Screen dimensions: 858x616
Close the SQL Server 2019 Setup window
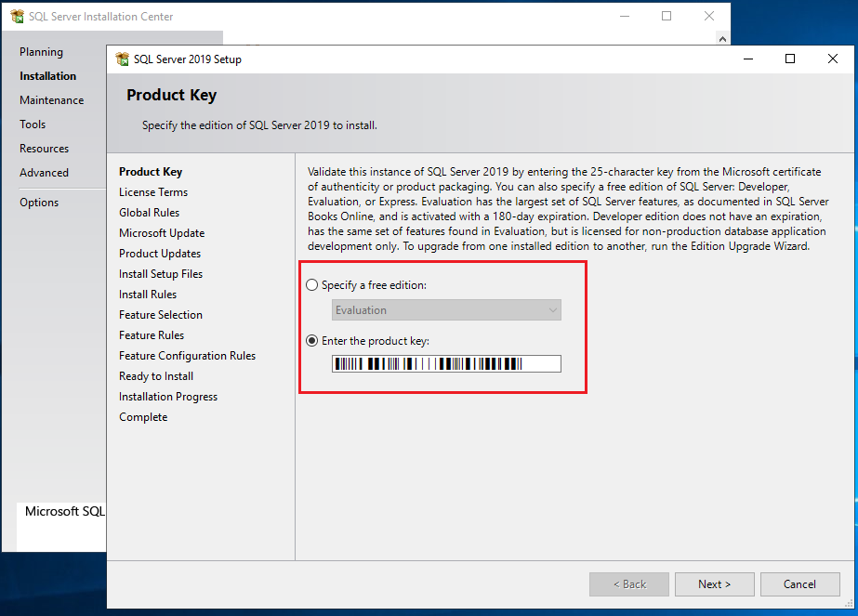(833, 59)
